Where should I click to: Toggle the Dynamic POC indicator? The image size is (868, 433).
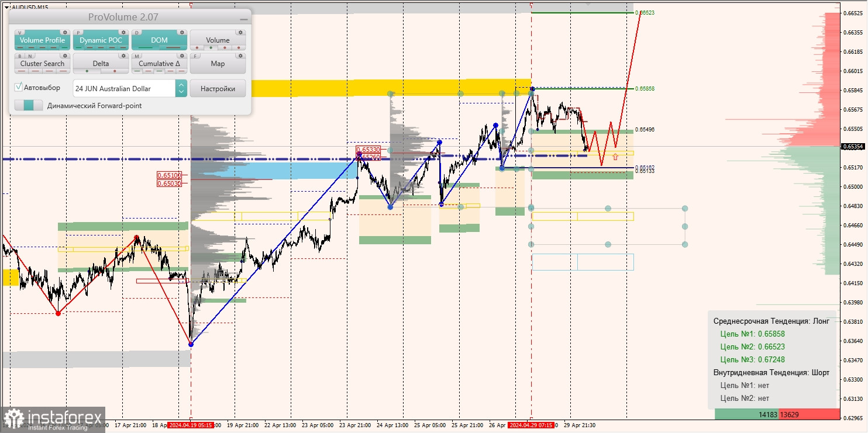101,40
